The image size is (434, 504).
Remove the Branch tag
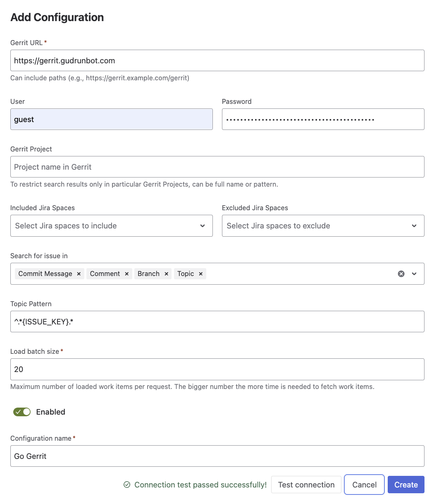tap(166, 274)
